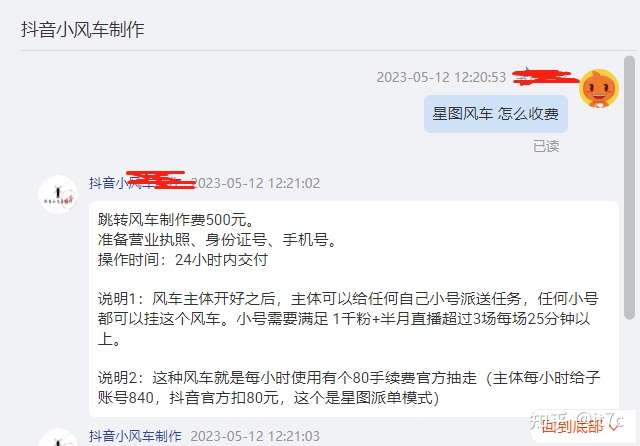Click the 2023-05-12 12:21:02 timestamp
Image resolution: width=640 pixels, height=446 pixels.
(256, 183)
